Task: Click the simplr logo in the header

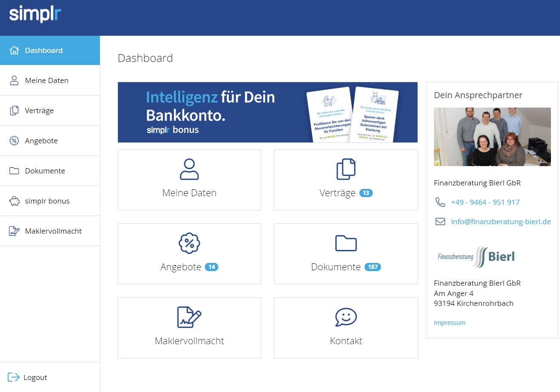Action: pos(35,14)
